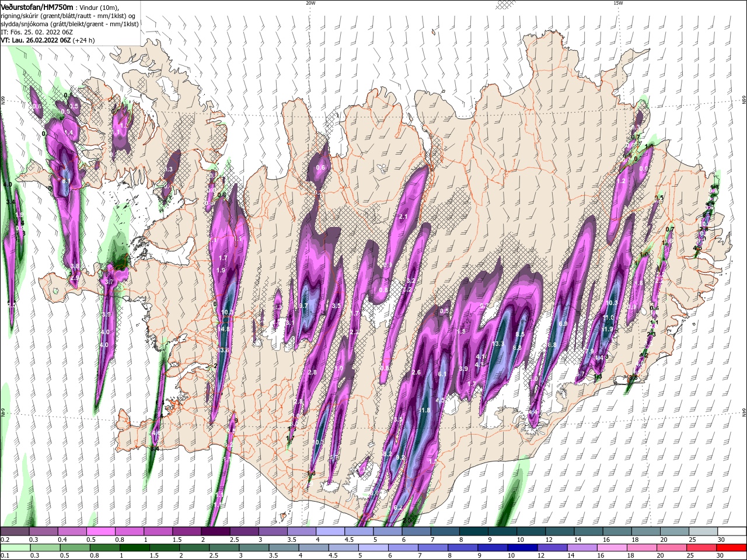
Task: Click the snow legend swatch labeled 0.2
Action: tap(15, 531)
